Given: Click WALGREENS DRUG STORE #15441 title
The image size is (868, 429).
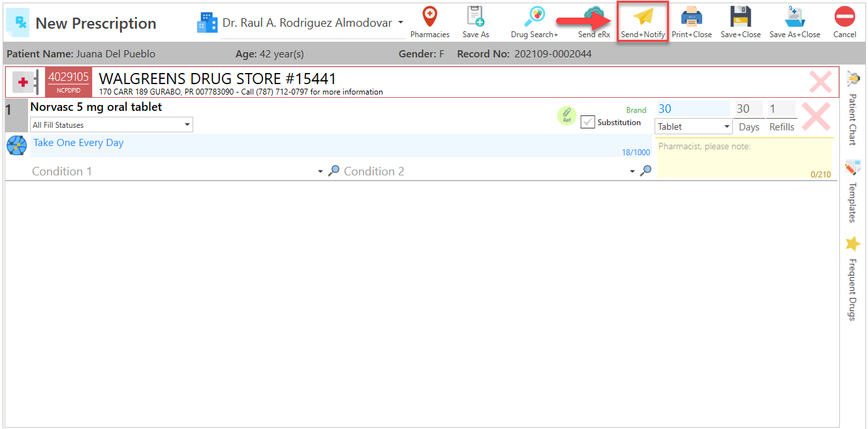Looking at the screenshot, I should [217, 79].
